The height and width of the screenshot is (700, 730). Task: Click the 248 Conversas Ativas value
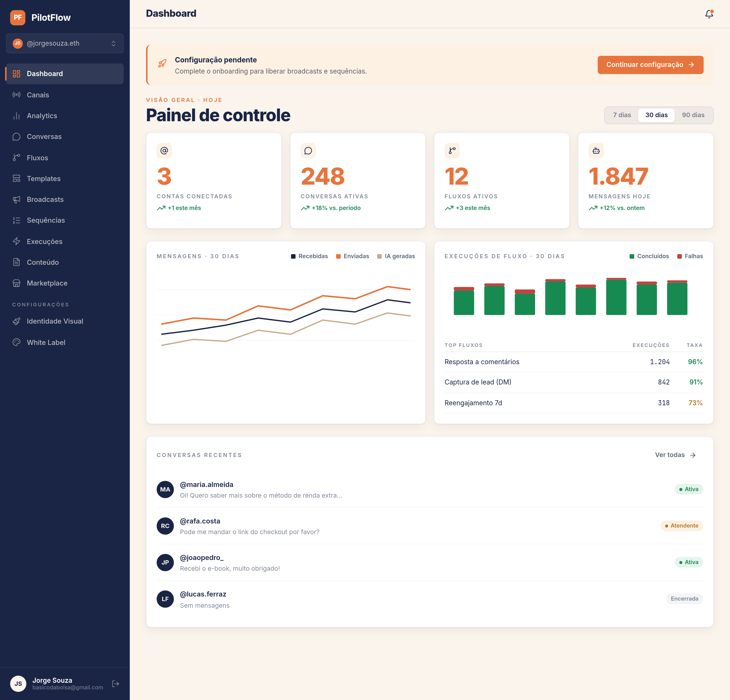pos(322,176)
